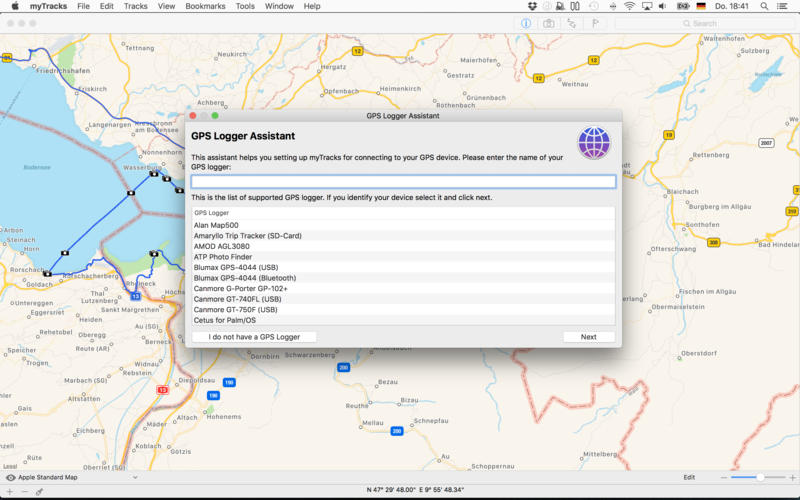Image resolution: width=800 pixels, height=500 pixels.
Task: Click the photo marker near Wasserburg on map
Action: [x=154, y=174]
